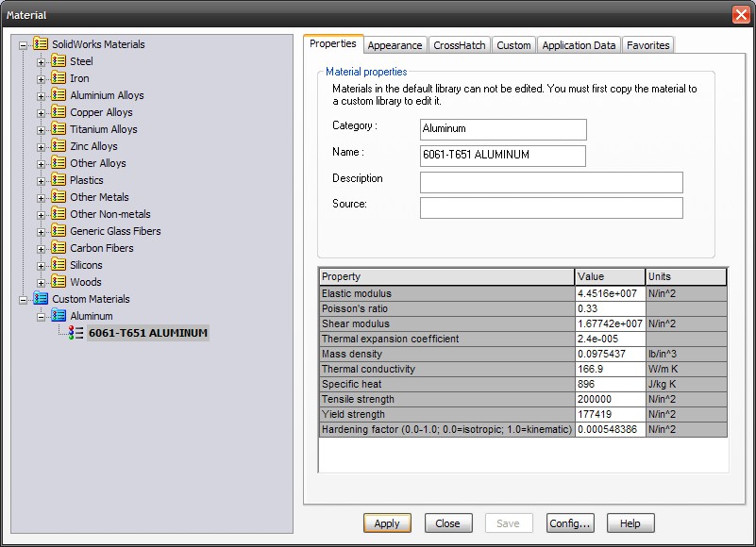Click the Hardening factor value 0.000548386
The image size is (756, 547).
610,429
